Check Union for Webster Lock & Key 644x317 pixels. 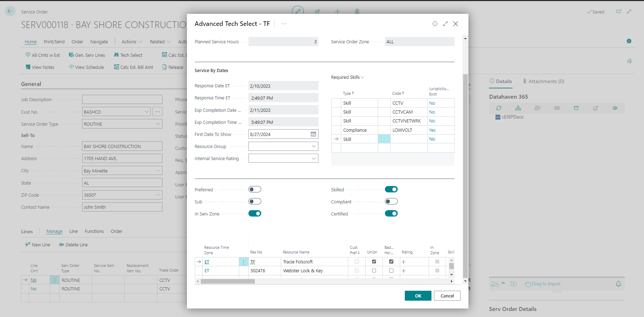[374, 270]
